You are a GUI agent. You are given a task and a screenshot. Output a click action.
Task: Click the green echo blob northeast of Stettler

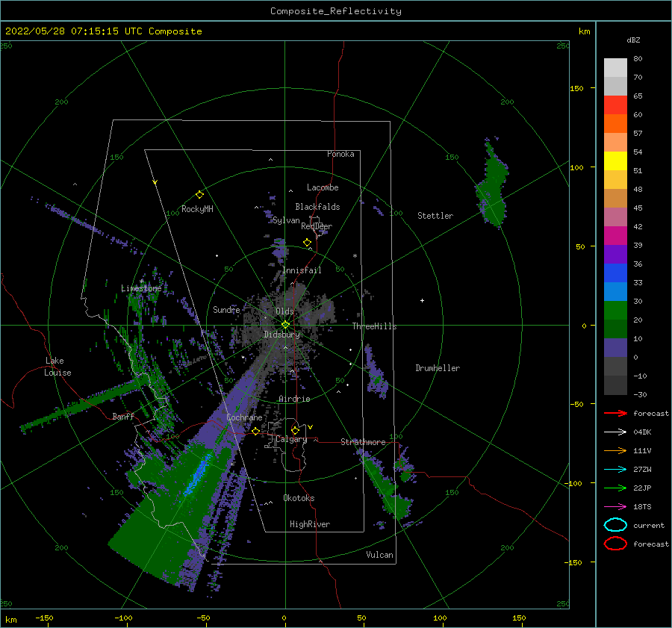[x=493, y=184]
